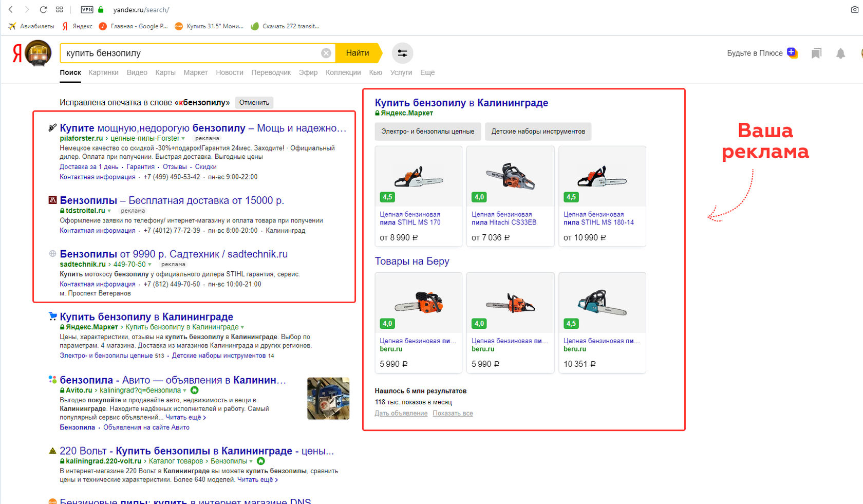
Task: Click the metro train round icon
Action: pyautogui.click(x=38, y=53)
